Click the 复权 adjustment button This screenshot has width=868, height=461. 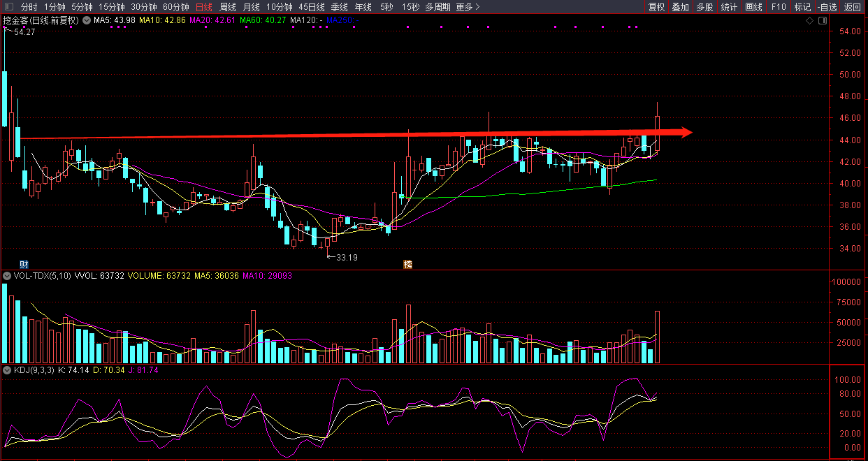tap(656, 7)
